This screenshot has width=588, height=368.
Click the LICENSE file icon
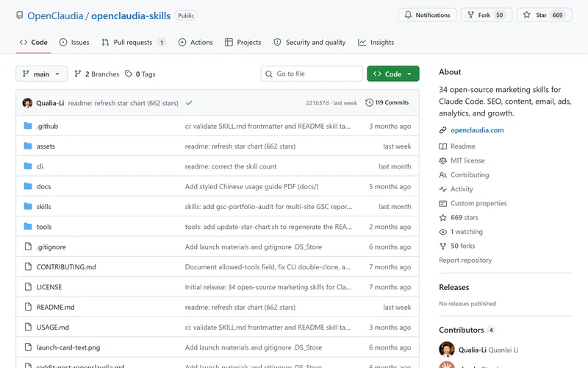(28, 287)
